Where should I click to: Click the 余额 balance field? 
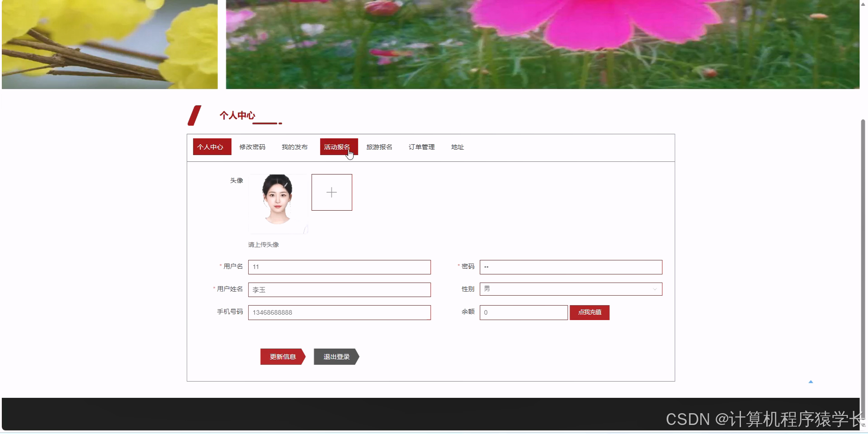tap(523, 312)
